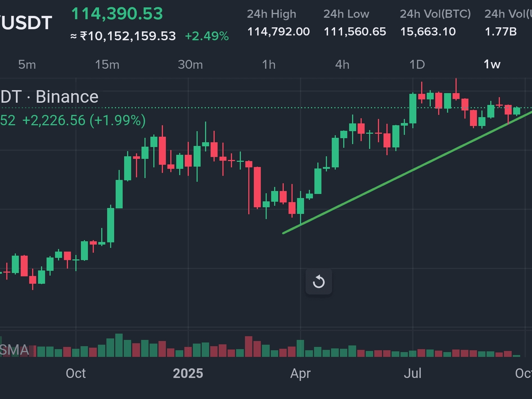Click the 24h High value 114,792.00
Image resolution: width=532 pixels, height=399 pixels.
tap(279, 32)
